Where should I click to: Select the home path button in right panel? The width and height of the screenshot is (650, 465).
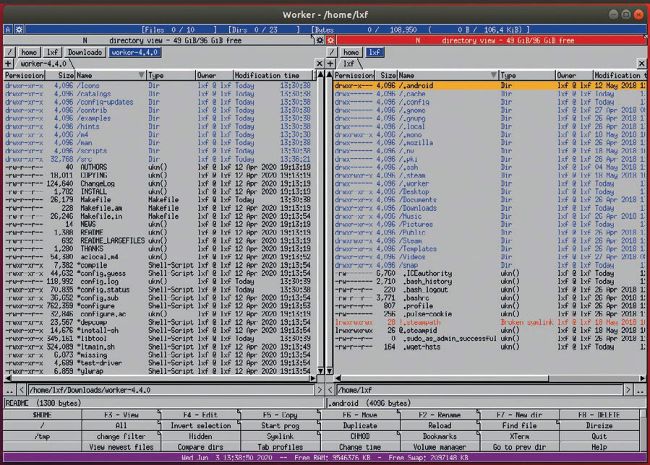coord(351,52)
